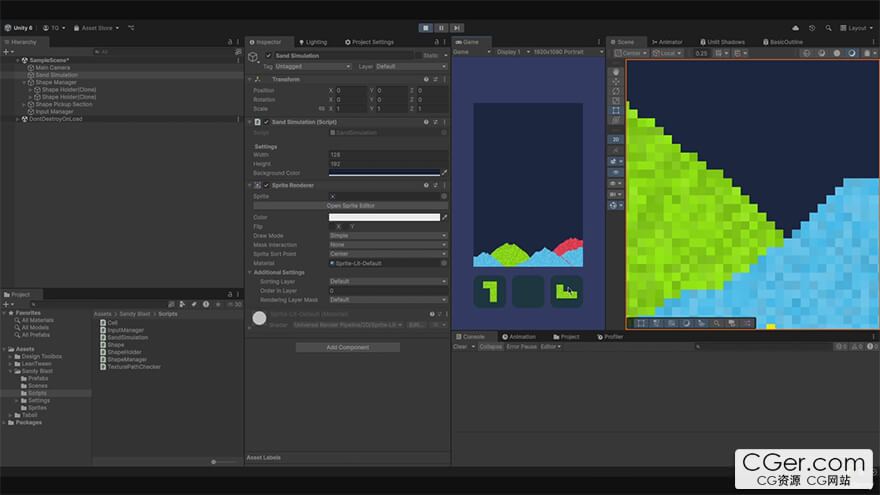Viewport: 880px width, 495px height.
Task: Select the Rotate tool in Scene view
Action: point(616,91)
